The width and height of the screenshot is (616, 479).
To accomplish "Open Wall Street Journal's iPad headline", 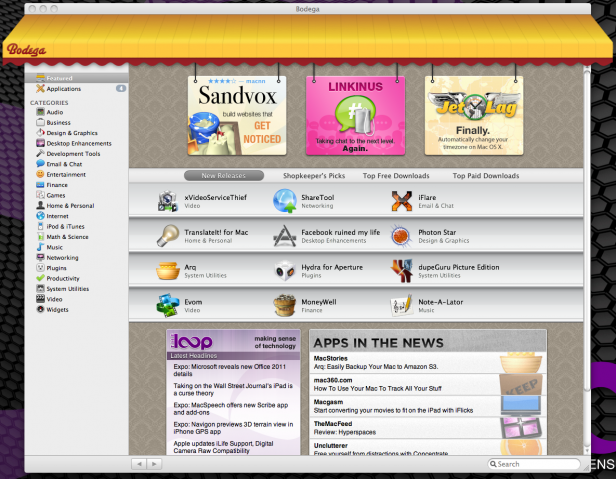I will pyautogui.click(x=233, y=389).
